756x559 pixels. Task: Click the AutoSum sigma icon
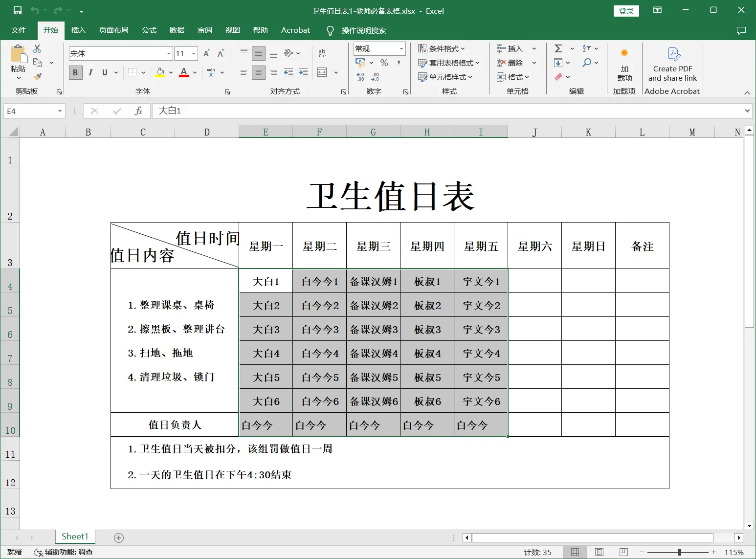click(558, 48)
